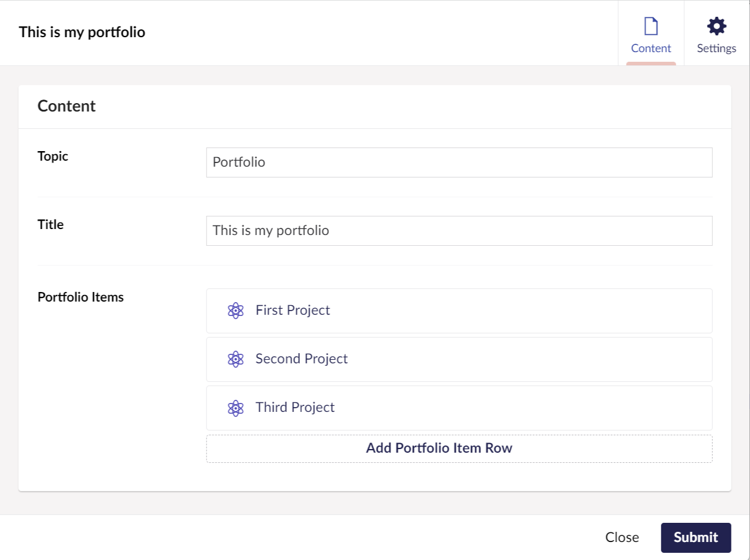Open the First Project portfolio item
This screenshot has width=750, height=560.
[x=459, y=311]
